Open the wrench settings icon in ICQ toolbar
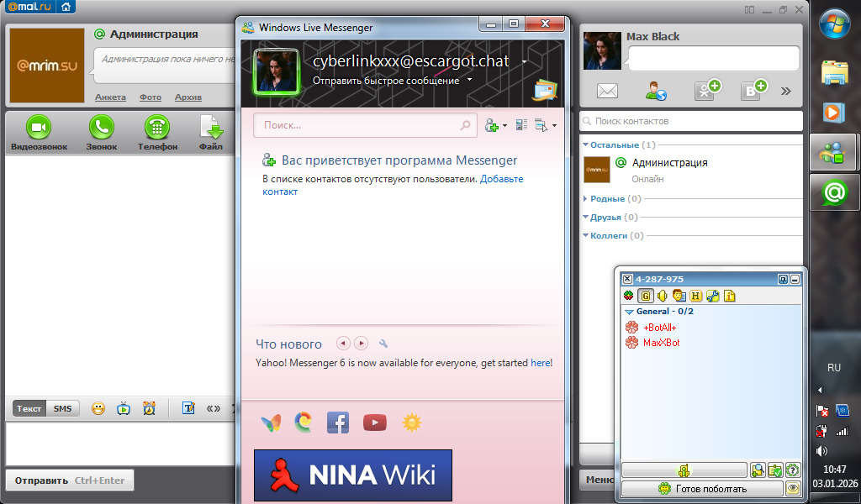The height and width of the screenshot is (504, 861). pos(713,296)
